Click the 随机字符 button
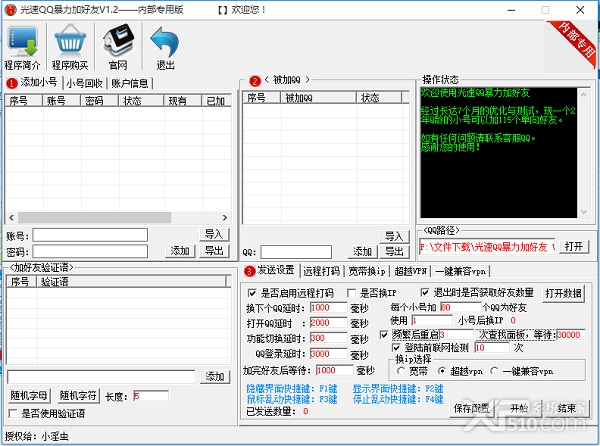This screenshot has width=600, height=446. 78,396
